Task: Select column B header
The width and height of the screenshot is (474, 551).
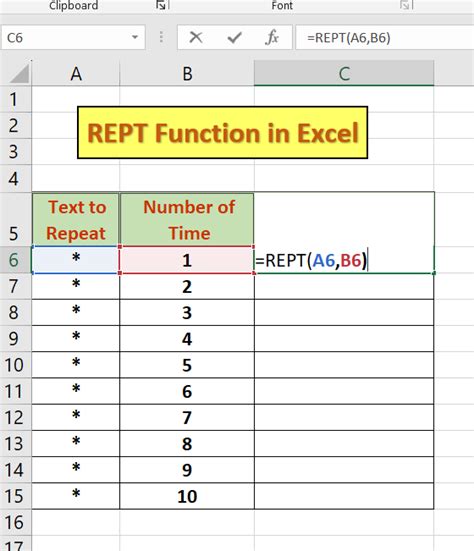Action: [x=187, y=73]
